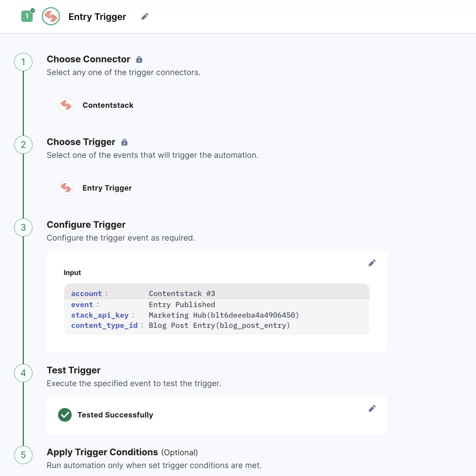Click the green checkmark beside Tested Successfully

click(65, 415)
